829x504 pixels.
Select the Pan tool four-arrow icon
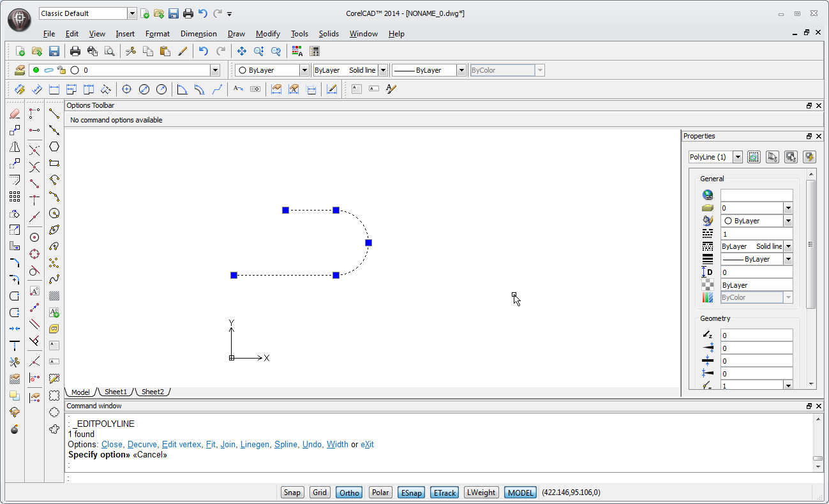coord(242,51)
